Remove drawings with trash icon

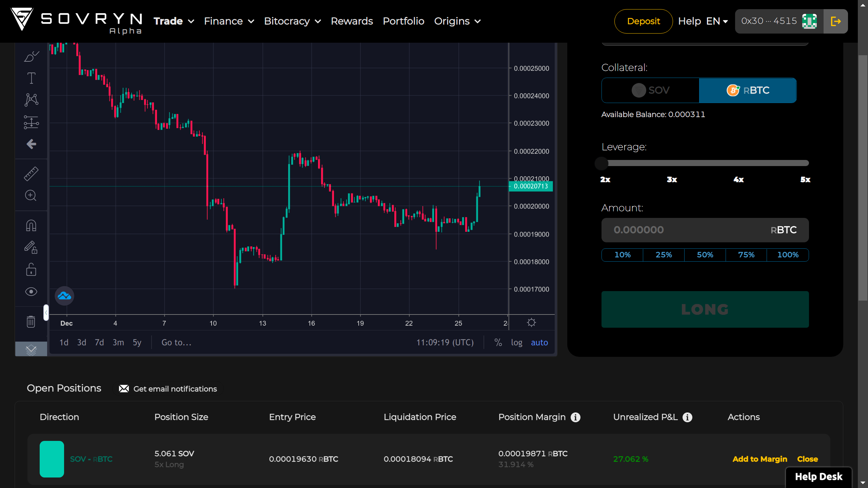tap(31, 322)
